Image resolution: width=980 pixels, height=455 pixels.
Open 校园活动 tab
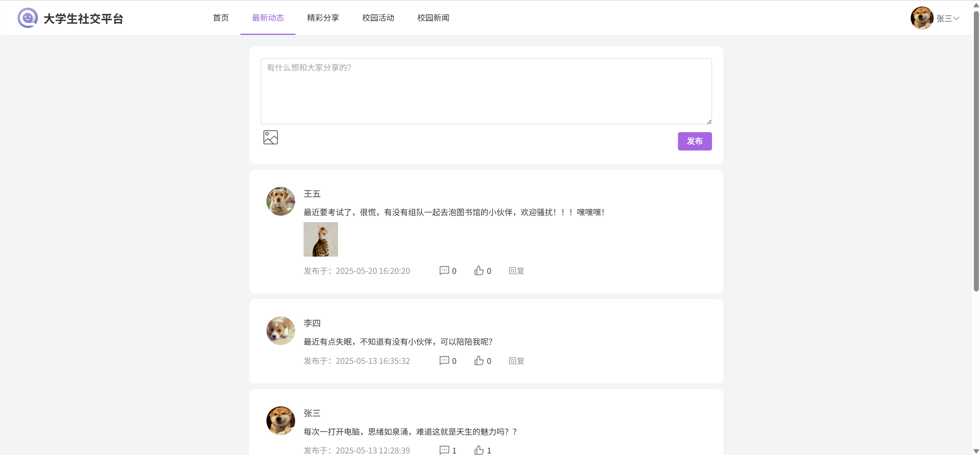coord(378,18)
